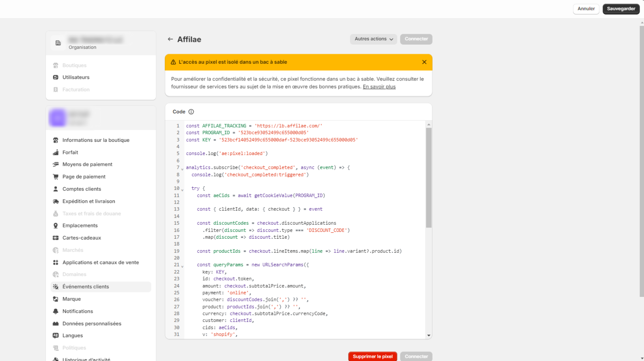Screen dimensions: 644x361
Task: Click the page vertical scrollbar
Action: [641, 161]
